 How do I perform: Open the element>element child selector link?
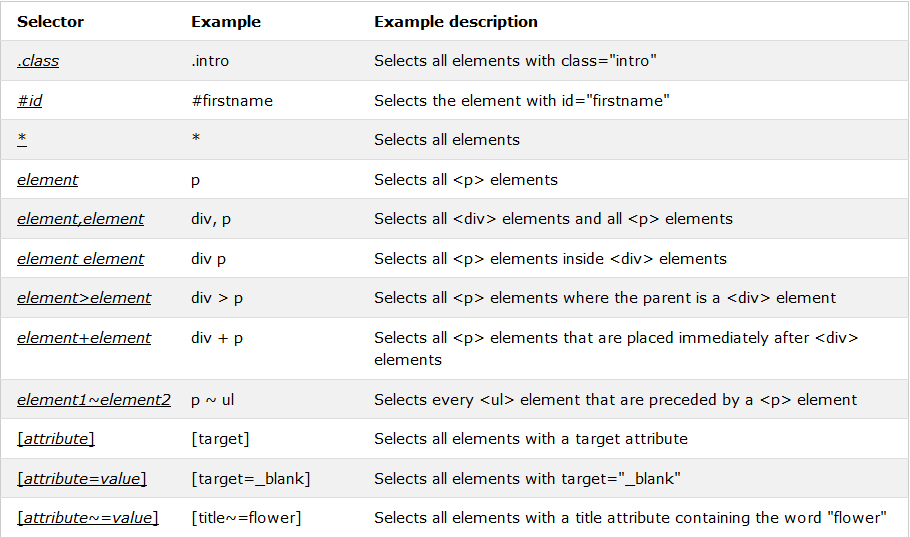84,298
